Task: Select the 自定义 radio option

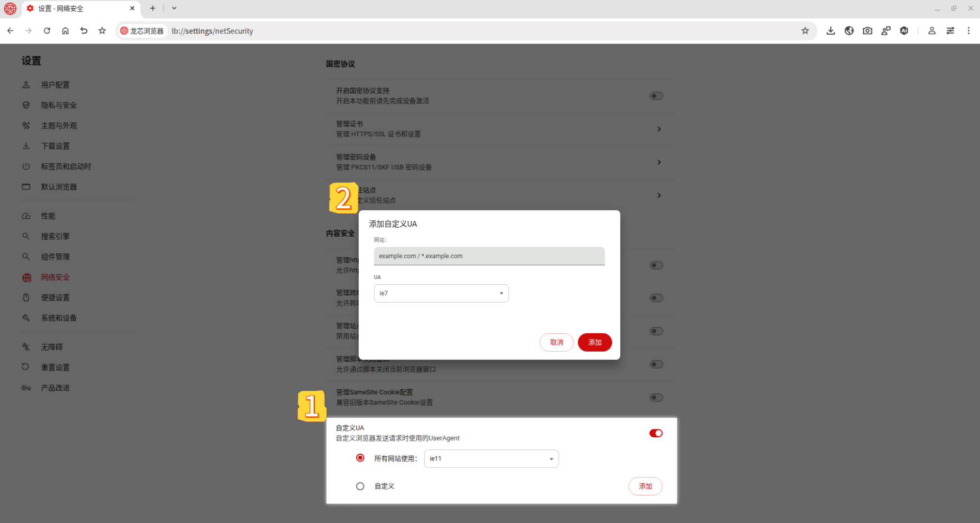Action: 360,486
